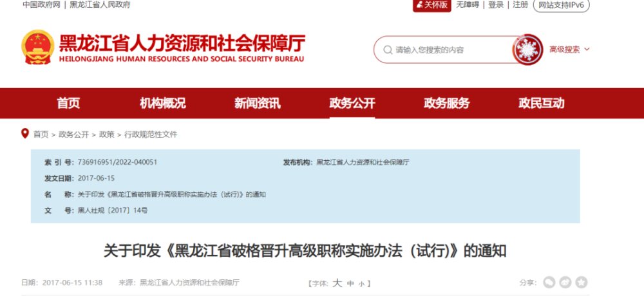Click the issue date 2017-06-15 value
Viewport: 644px width, 296px height.
point(96,178)
